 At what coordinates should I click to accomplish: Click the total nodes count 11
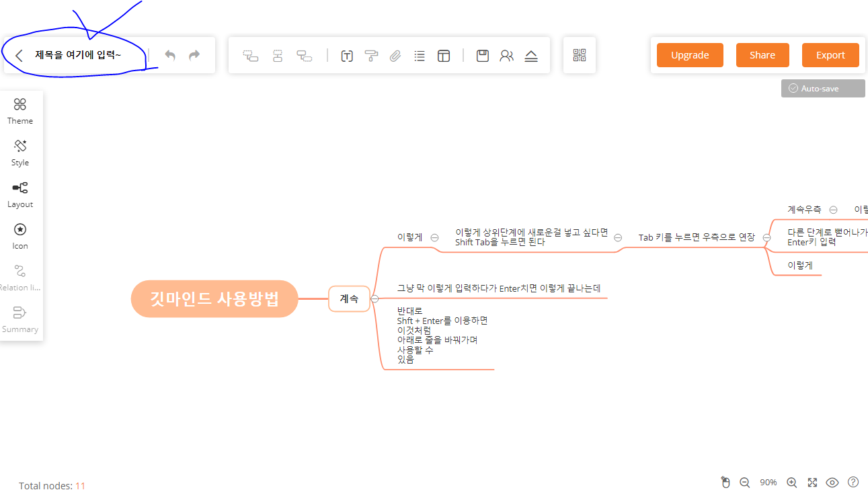tap(80, 486)
